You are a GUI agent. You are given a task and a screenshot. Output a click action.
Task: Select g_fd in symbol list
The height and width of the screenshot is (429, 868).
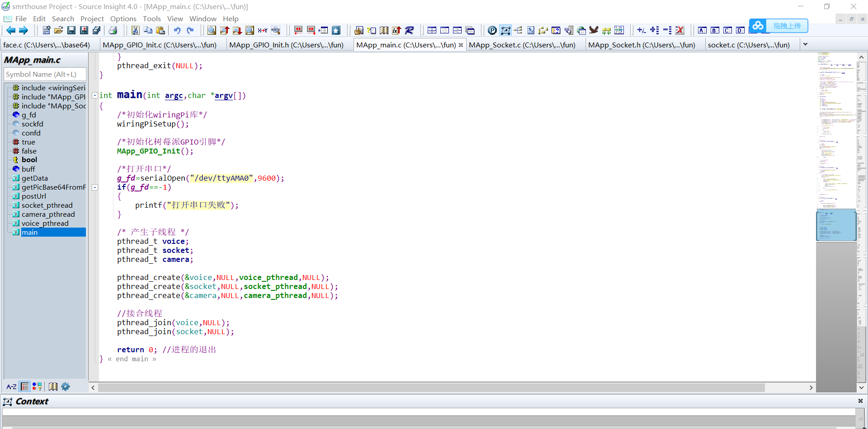point(29,115)
